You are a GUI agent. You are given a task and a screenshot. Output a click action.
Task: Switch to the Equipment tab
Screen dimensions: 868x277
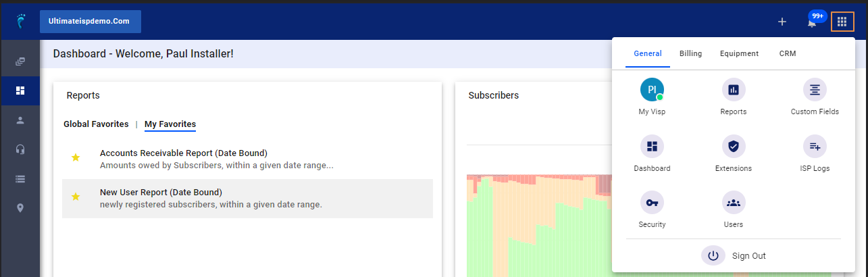point(739,53)
